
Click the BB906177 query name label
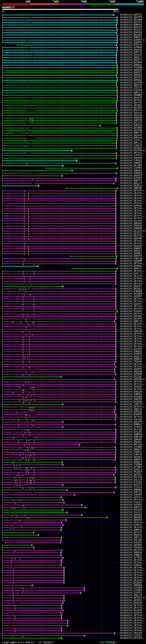pos(9,7)
